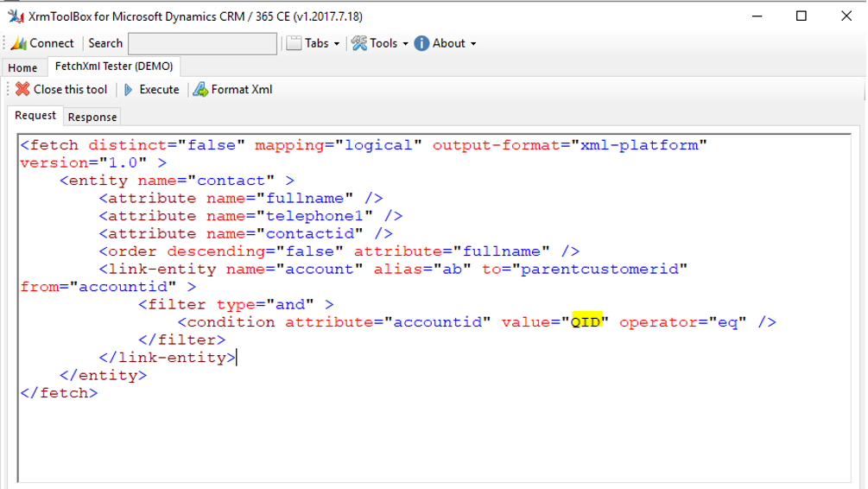Click version="1.0" text
The height and width of the screenshot is (489, 868).
coord(84,162)
